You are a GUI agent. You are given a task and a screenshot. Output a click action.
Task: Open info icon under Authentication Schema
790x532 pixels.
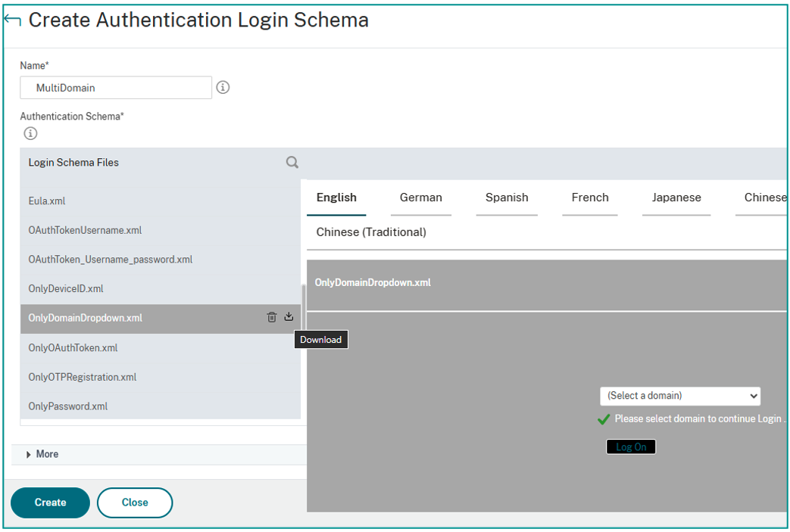point(30,133)
